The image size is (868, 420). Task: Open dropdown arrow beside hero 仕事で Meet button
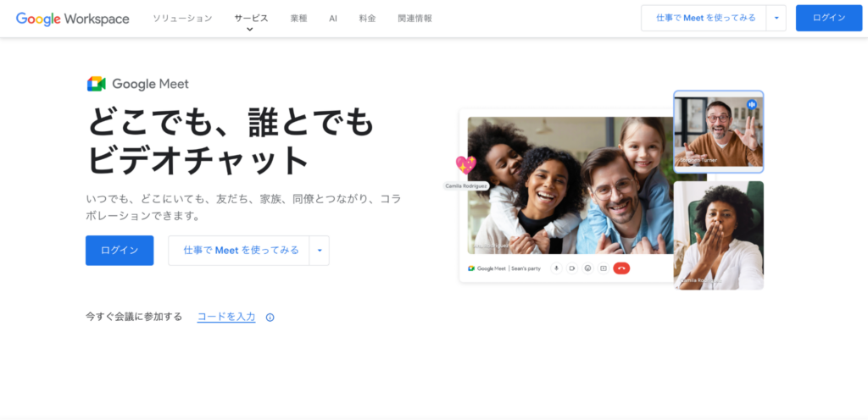coord(320,251)
